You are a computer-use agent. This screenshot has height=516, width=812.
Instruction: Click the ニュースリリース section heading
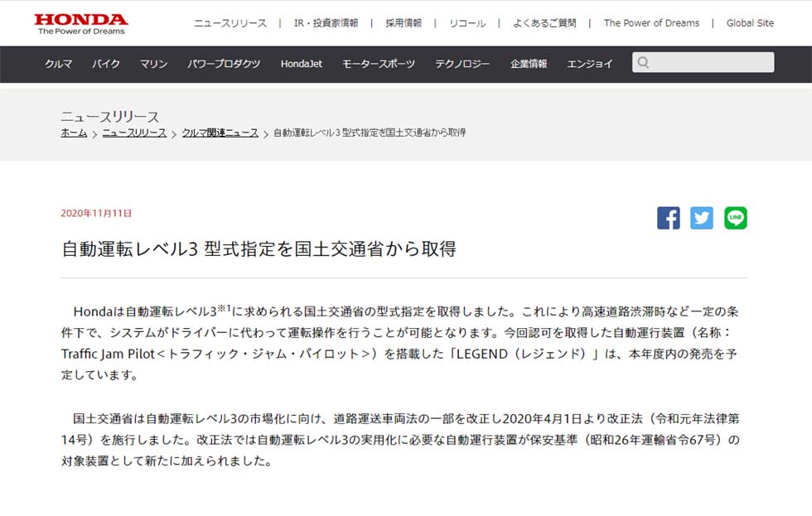[x=109, y=117]
